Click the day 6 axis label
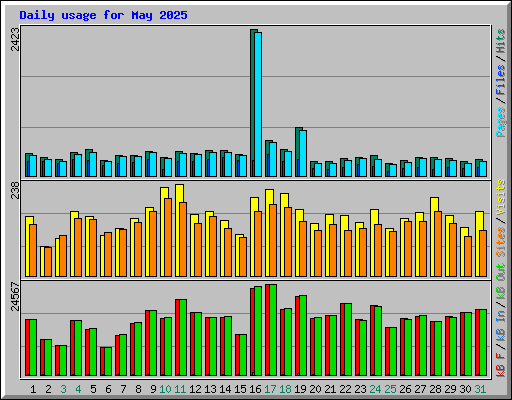The width and height of the screenshot is (512, 400). [x=108, y=389]
